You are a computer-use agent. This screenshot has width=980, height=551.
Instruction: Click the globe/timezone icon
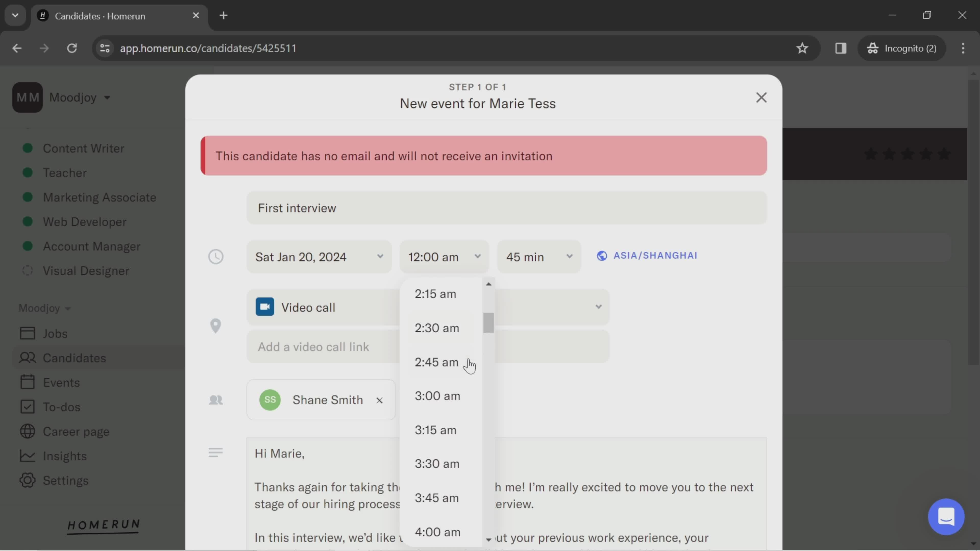click(x=601, y=256)
